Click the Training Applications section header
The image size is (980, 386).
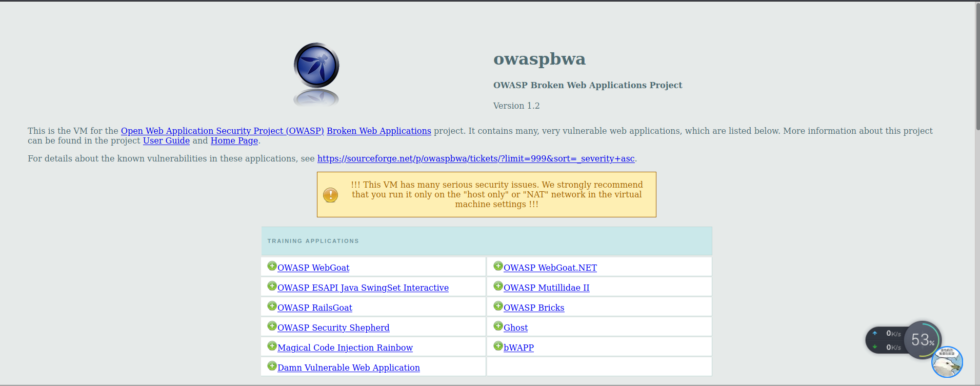[x=487, y=241]
